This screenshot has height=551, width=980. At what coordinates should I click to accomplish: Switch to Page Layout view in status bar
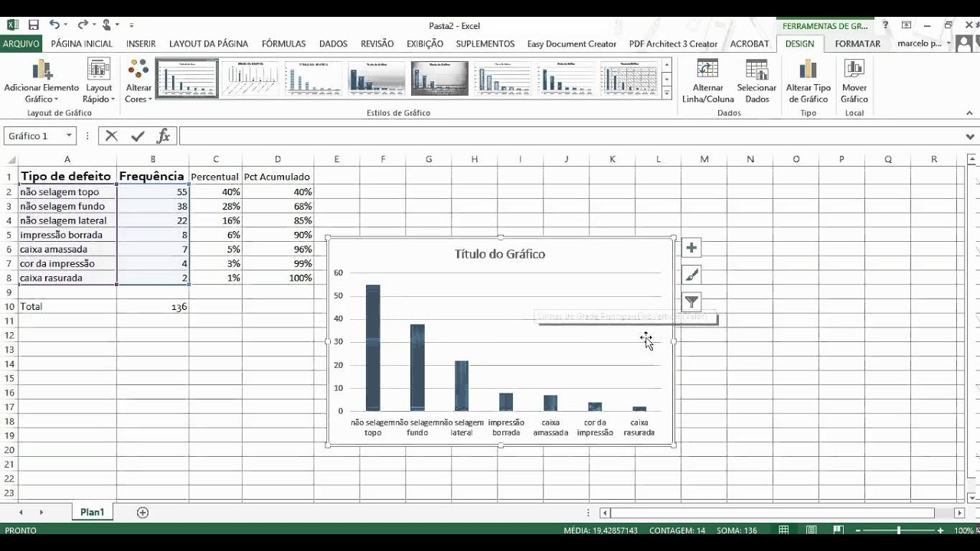tap(811, 530)
